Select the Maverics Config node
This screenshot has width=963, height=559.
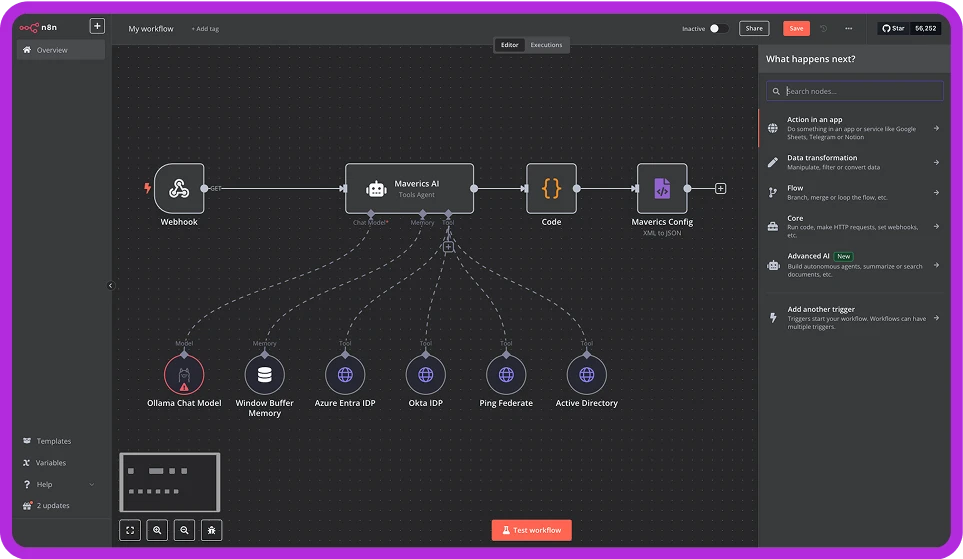point(661,189)
